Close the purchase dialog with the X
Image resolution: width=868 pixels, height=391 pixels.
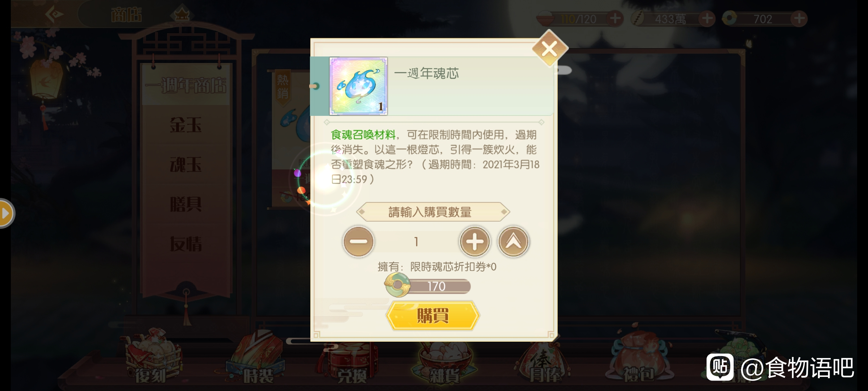point(549,49)
